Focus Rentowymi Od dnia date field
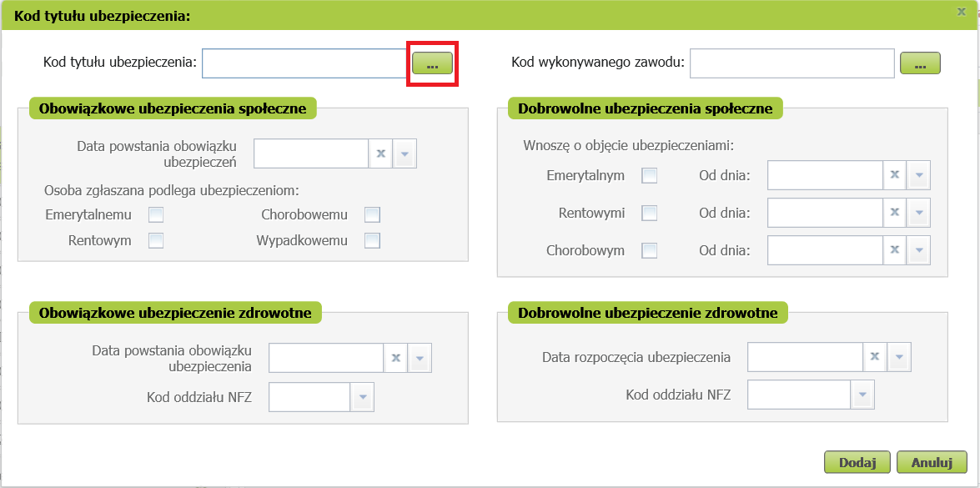The width and height of the screenshot is (980, 488). [825, 213]
